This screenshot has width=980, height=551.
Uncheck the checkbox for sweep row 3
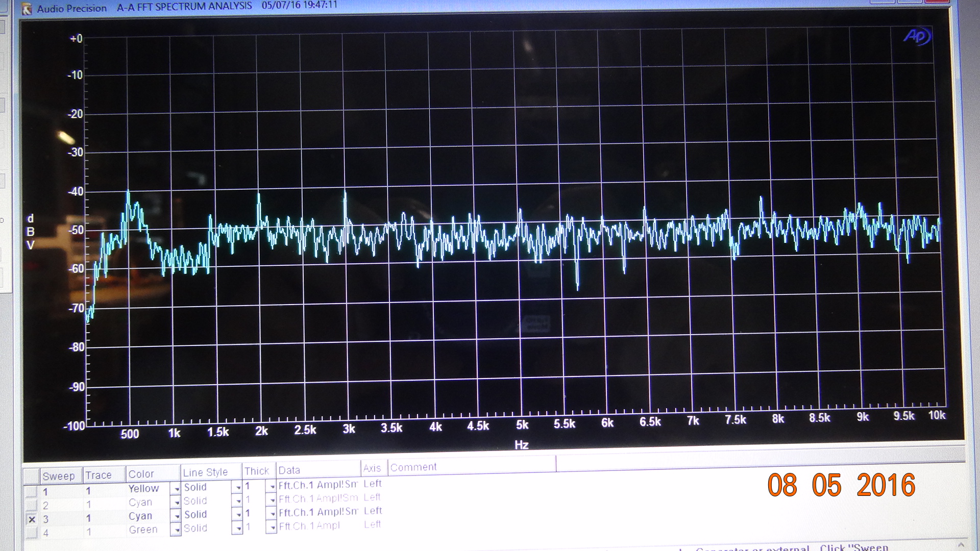pos(32,519)
